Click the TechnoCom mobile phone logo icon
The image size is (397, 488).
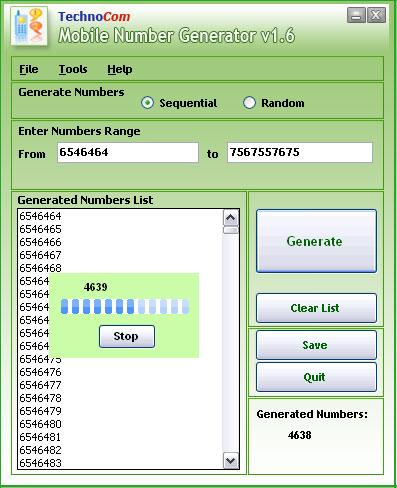(29, 26)
